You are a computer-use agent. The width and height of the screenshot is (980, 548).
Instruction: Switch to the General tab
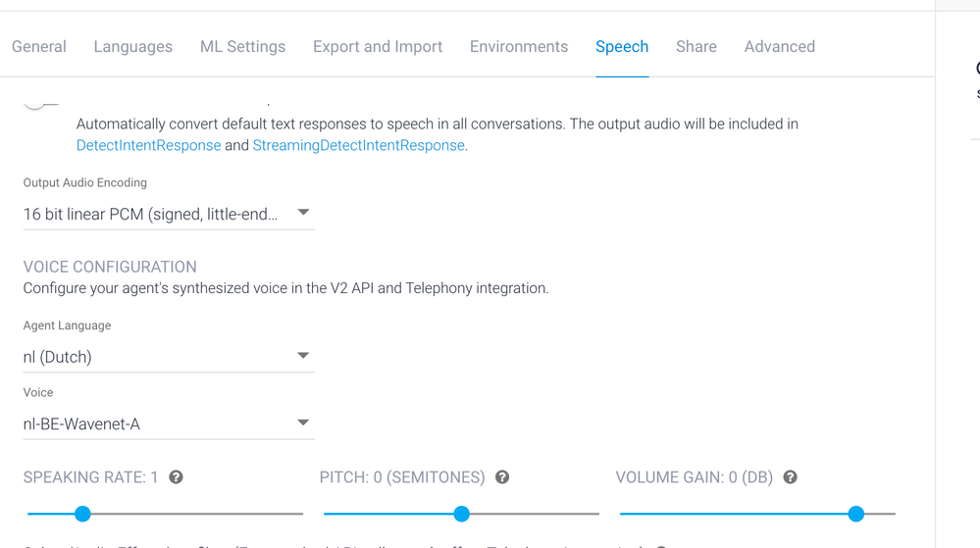click(x=39, y=47)
